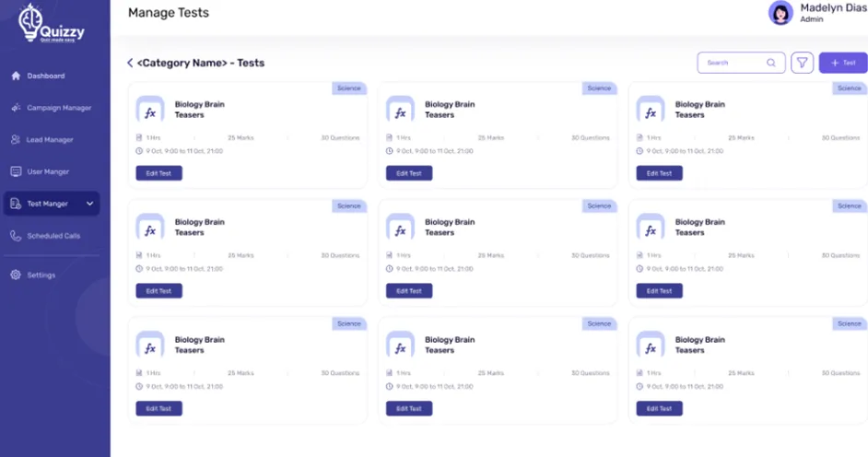Click Madelyn Dias profile avatar

coord(780,13)
